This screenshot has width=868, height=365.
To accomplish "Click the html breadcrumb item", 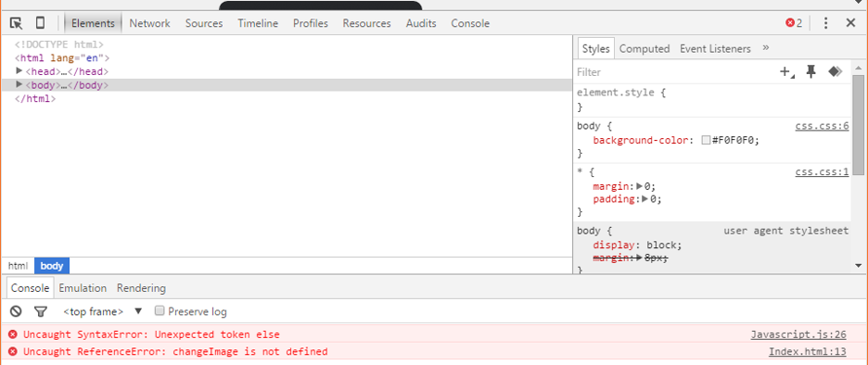I will 18,266.
